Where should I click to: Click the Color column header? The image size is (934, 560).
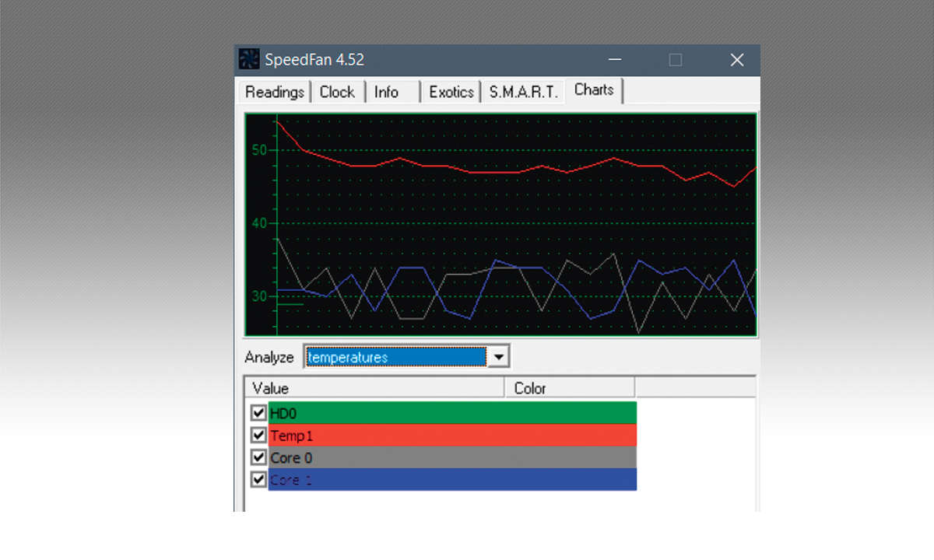[570, 387]
